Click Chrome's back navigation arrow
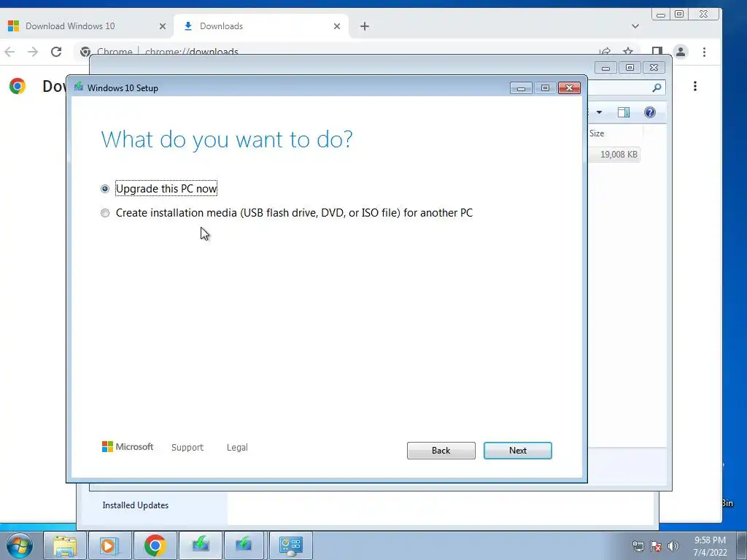The height and width of the screenshot is (560, 747). tap(9, 52)
